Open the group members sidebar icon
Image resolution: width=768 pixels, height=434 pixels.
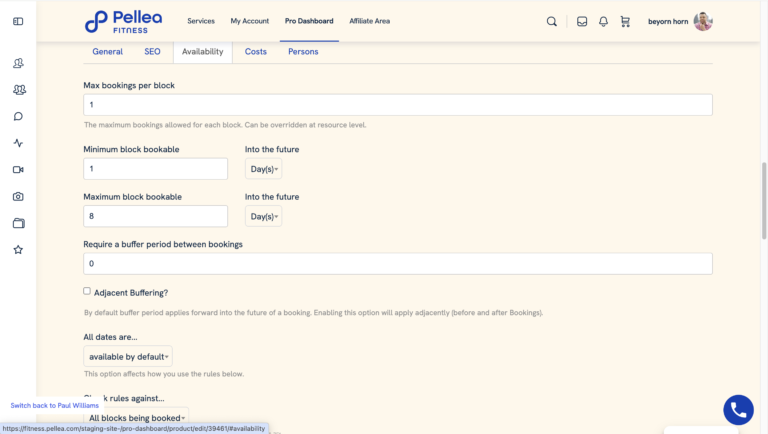coord(19,90)
